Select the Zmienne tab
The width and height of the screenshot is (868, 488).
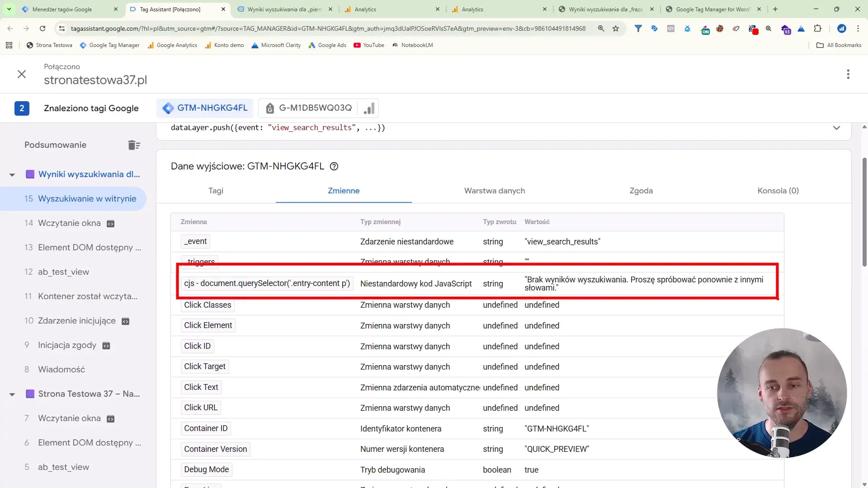(x=344, y=191)
